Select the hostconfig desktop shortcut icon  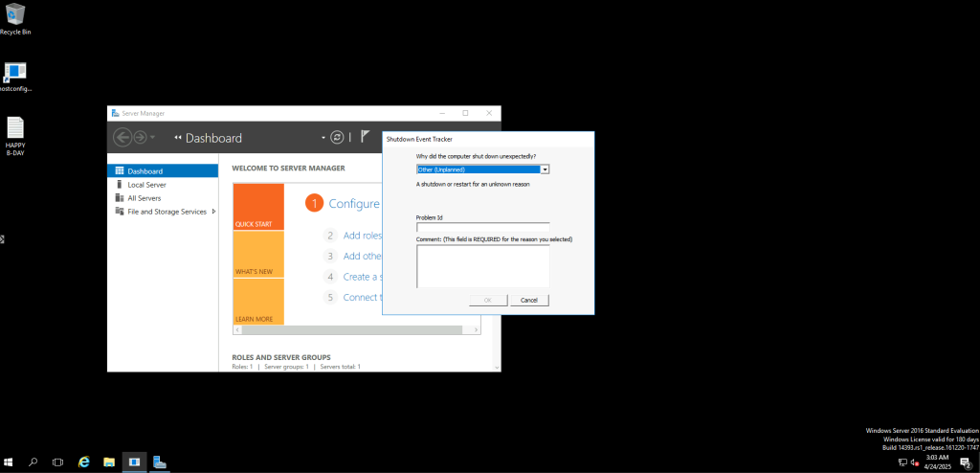point(15,77)
